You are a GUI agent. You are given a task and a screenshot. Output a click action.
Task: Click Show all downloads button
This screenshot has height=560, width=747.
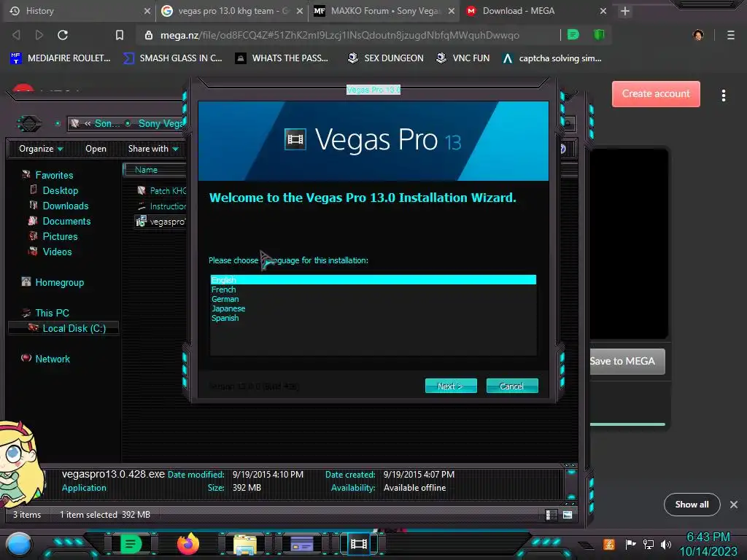point(692,505)
